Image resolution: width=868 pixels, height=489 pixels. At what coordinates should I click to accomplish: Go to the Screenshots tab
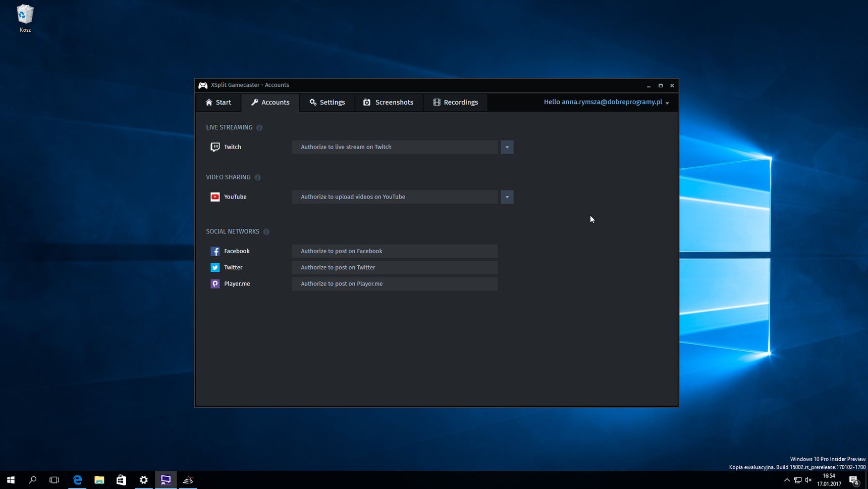click(x=389, y=103)
